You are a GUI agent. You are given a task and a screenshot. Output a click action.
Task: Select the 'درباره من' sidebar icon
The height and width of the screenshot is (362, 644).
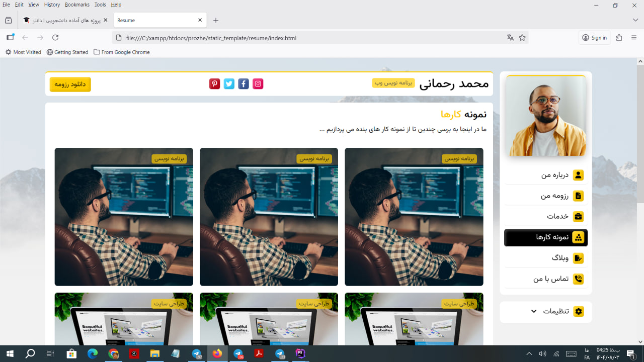click(x=579, y=175)
